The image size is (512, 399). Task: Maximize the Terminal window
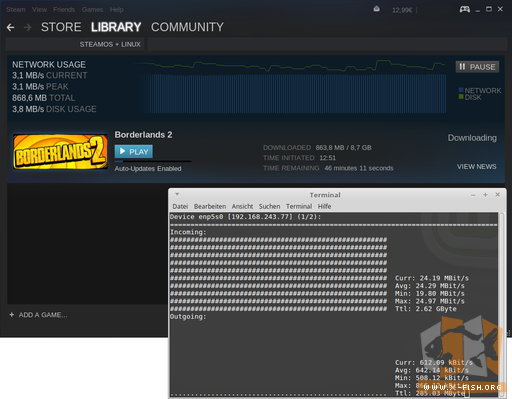tap(485, 195)
